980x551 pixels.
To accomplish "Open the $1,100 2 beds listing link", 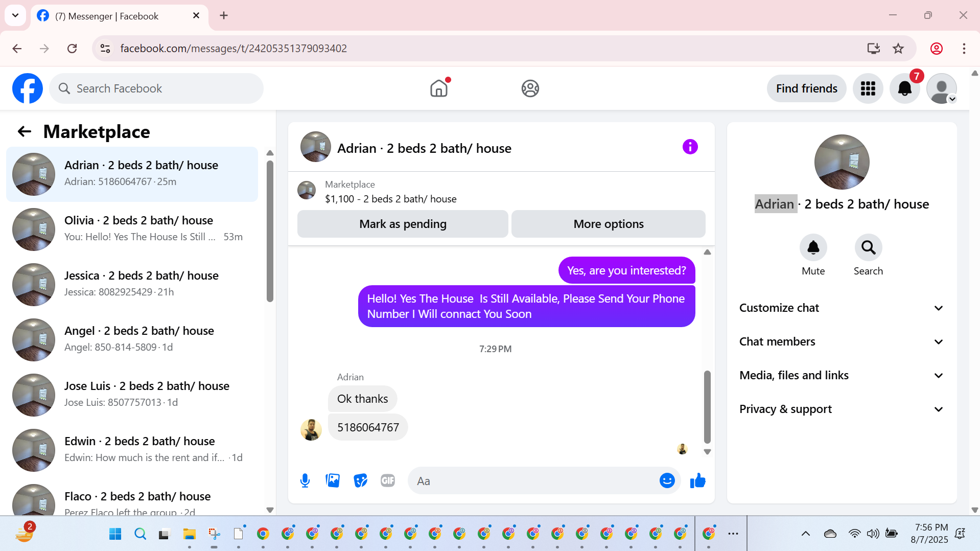I will (391, 199).
